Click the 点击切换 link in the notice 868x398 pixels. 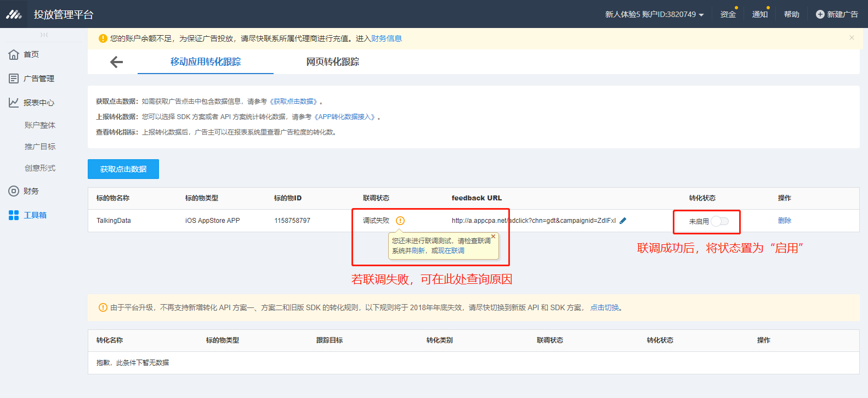click(605, 307)
